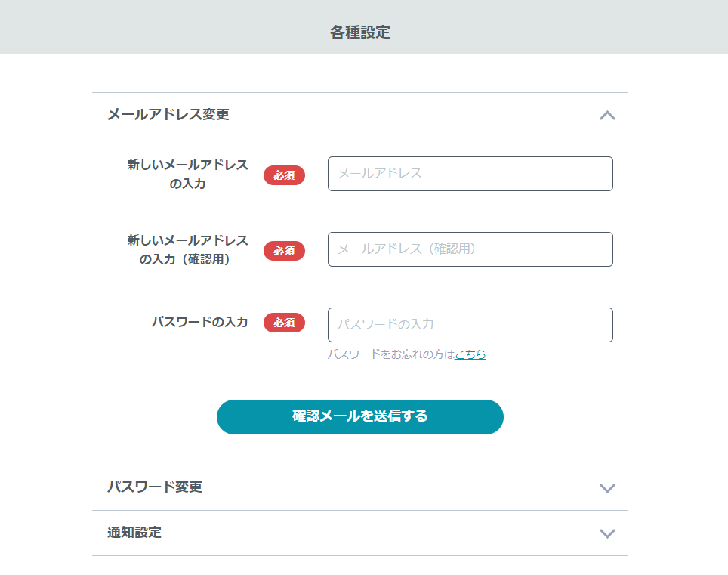Open the 通知設定 section title
The width and height of the screenshot is (728, 575).
pos(134,532)
